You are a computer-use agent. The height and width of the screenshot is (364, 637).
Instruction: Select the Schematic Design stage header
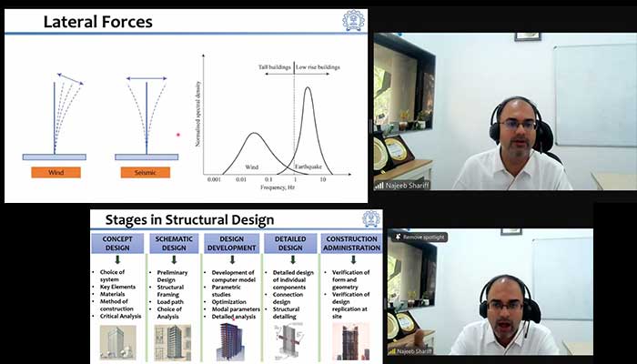tap(176, 243)
